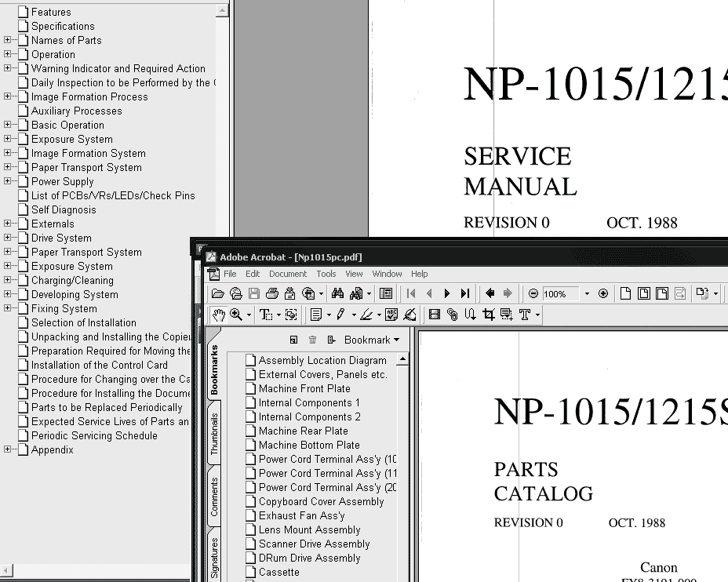Click the delete bookmark trash icon
The width and height of the screenshot is (728, 582).
[312, 340]
